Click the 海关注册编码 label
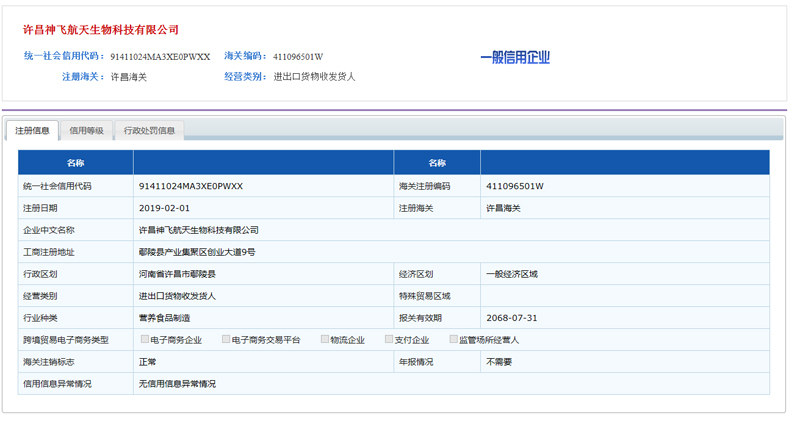This screenshot has height=421, width=800. (x=424, y=186)
